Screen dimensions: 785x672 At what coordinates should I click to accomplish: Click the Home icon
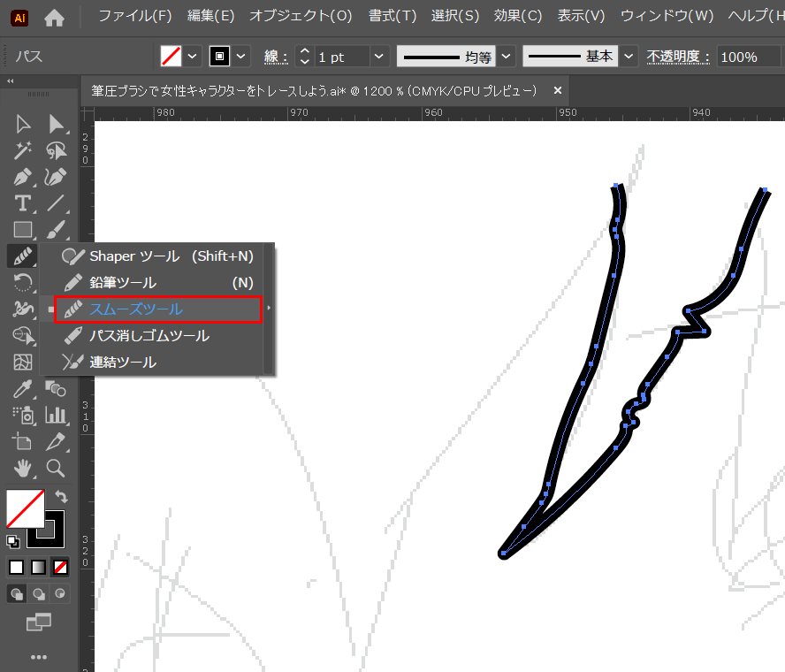(54, 19)
